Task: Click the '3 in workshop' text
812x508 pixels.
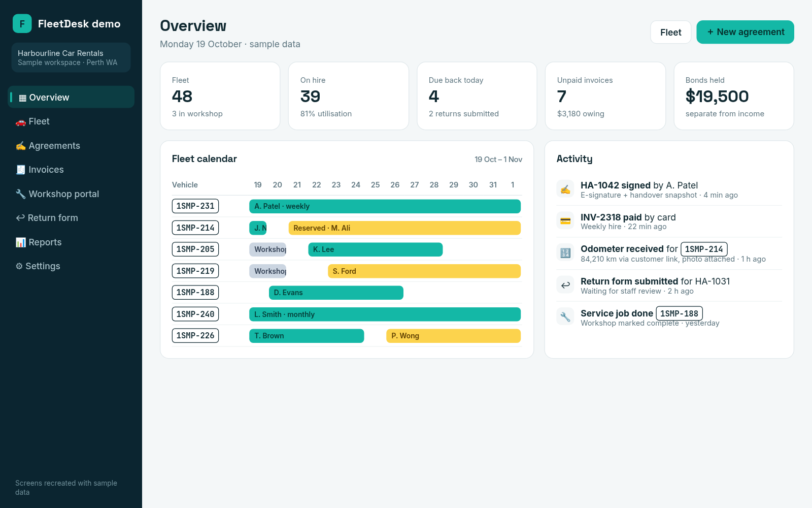Action: [x=197, y=114]
